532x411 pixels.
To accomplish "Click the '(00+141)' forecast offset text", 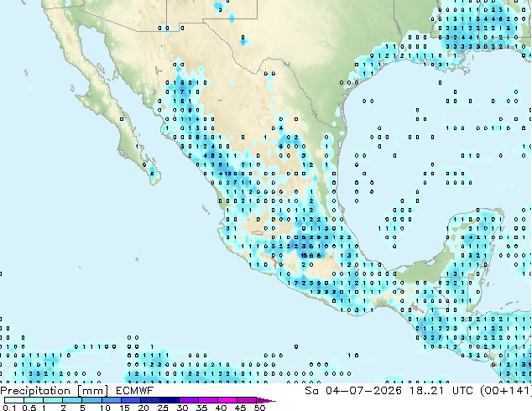I will click(506, 391).
